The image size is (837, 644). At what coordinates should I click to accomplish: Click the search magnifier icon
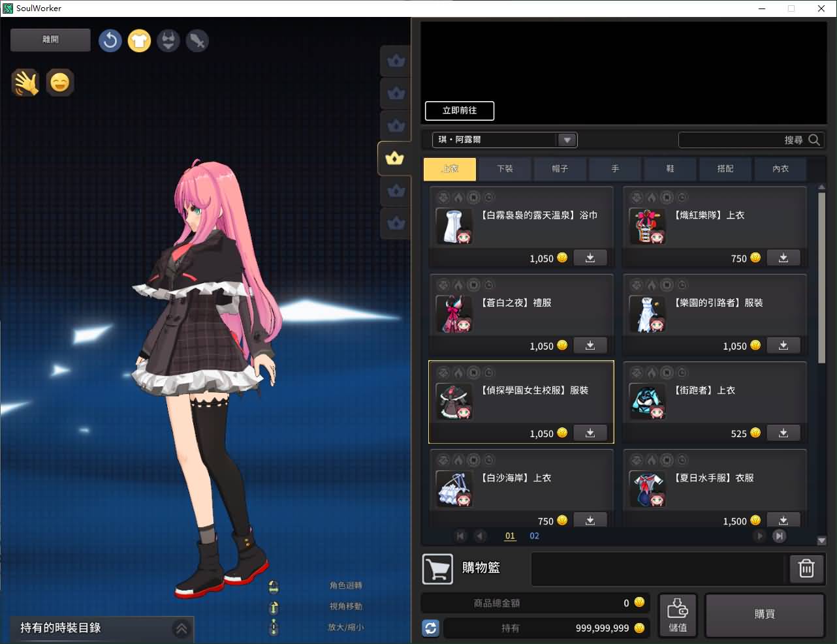[814, 140]
